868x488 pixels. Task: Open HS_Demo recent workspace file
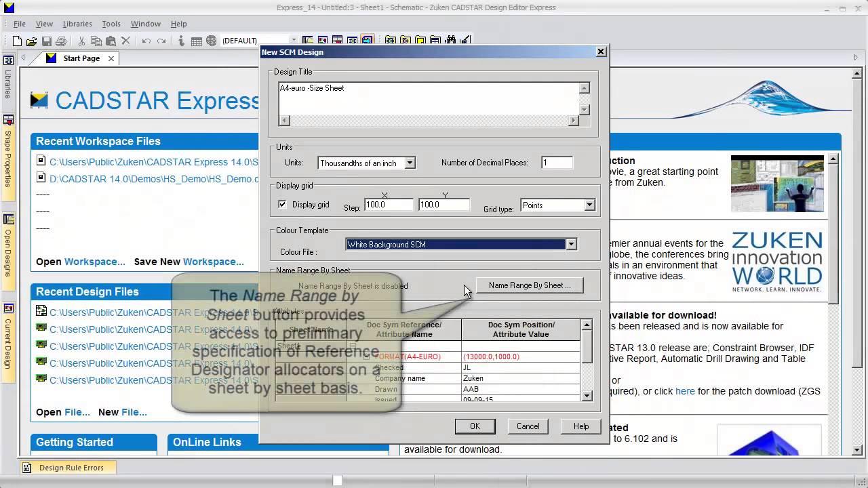coord(154,179)
